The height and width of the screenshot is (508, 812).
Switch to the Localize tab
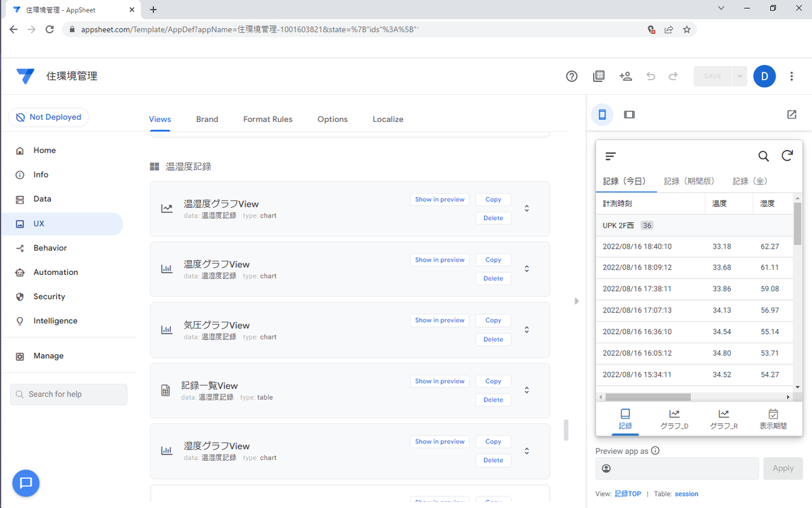388,119
